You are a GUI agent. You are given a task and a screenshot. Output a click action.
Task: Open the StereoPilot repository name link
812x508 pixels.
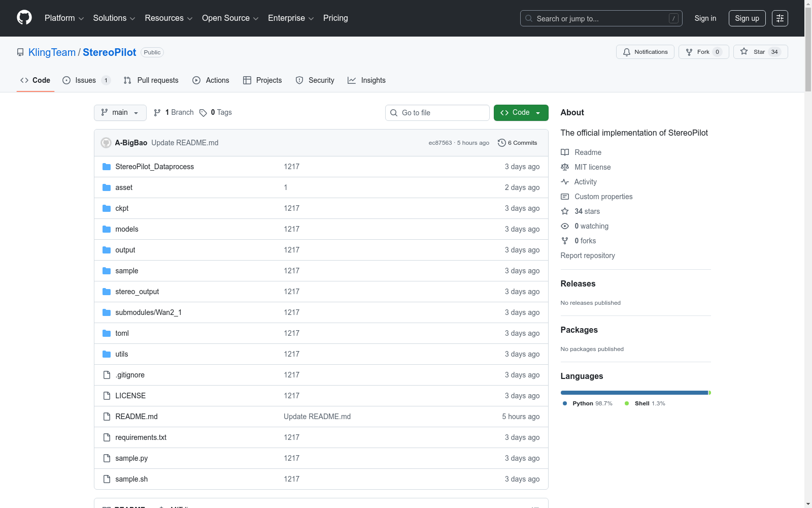[x=110, y=52]
